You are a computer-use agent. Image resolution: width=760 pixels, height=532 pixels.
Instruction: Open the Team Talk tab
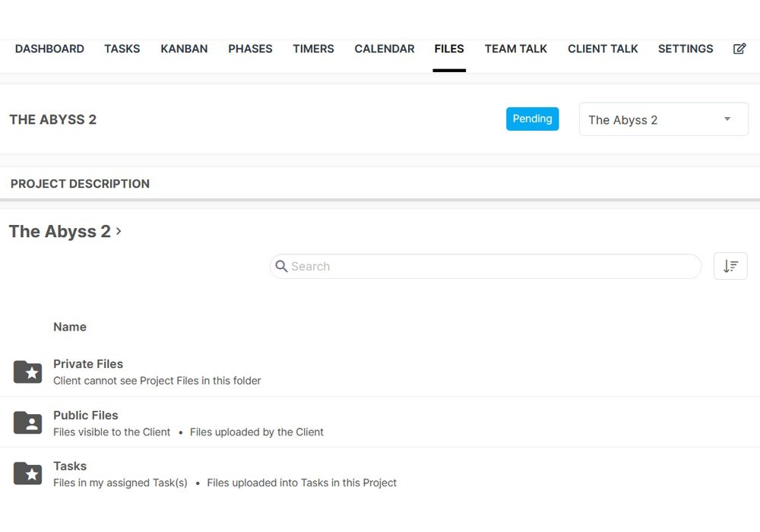pos(516,49)
